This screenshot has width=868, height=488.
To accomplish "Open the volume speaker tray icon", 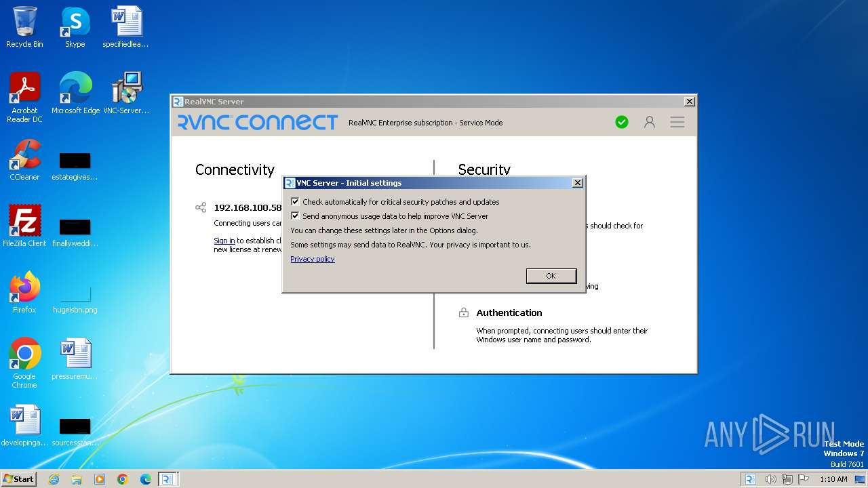I will coord(770,479).
